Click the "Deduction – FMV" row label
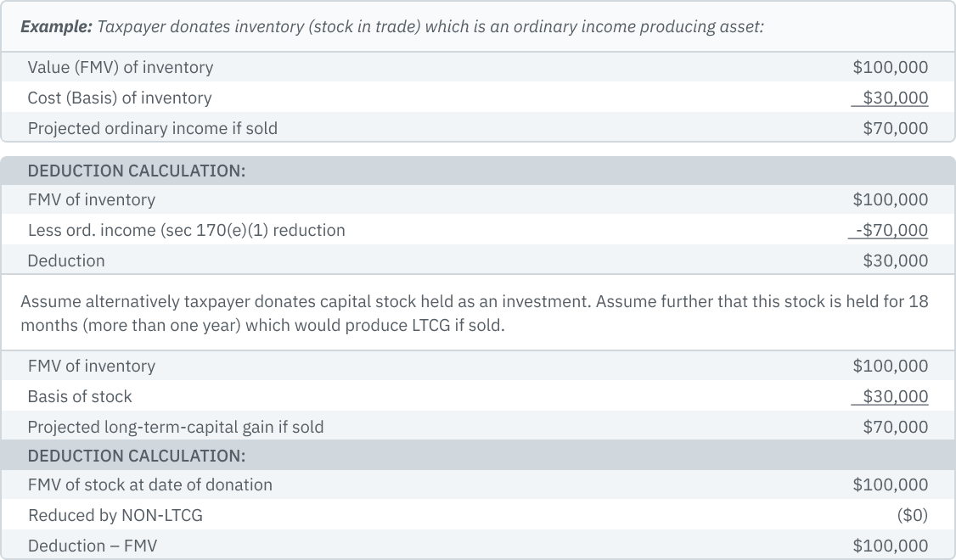956x560 pixels. click(93, 546)
